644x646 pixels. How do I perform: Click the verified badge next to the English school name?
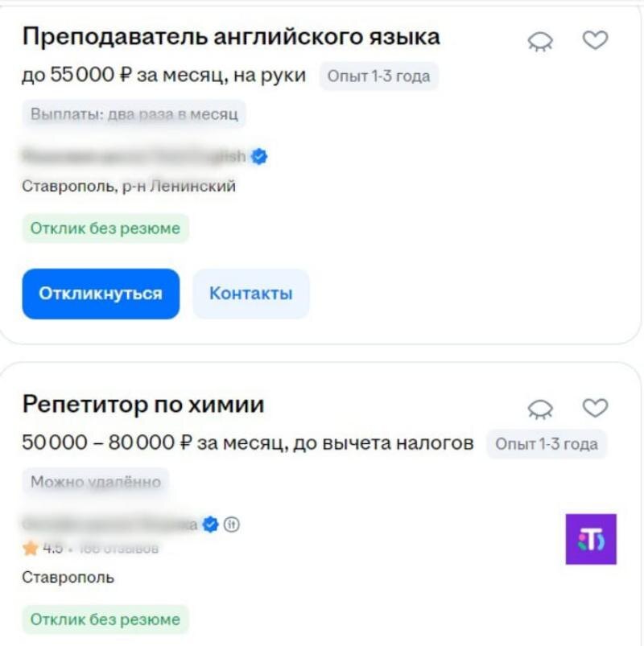pos(258,157)
